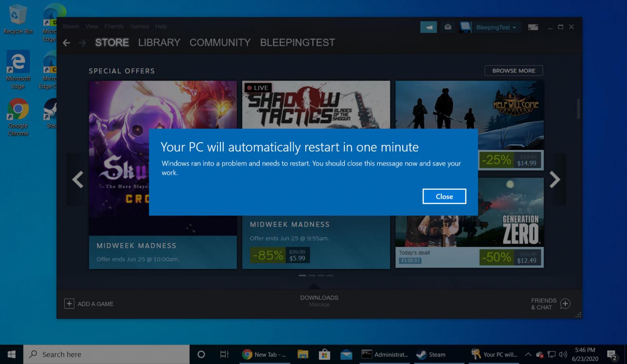
Task: Open the BleepingTest account dropdown
Action: 495,27
